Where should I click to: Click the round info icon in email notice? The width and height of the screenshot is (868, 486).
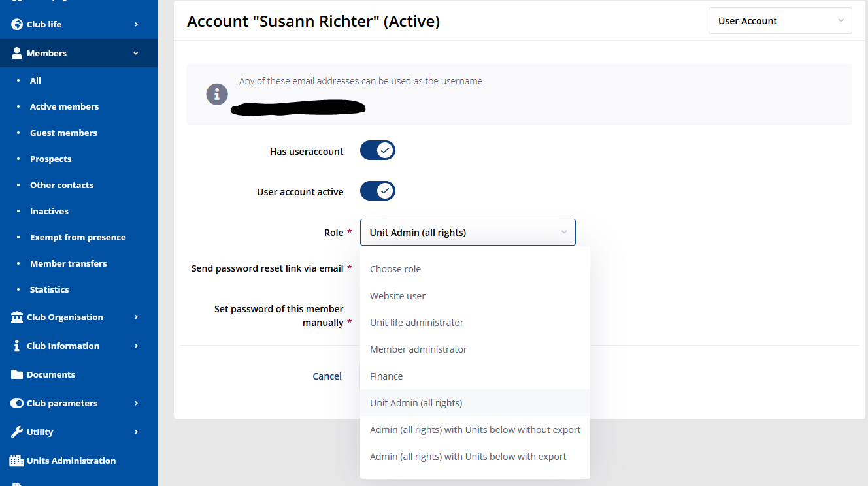click(x=217, y=95)
